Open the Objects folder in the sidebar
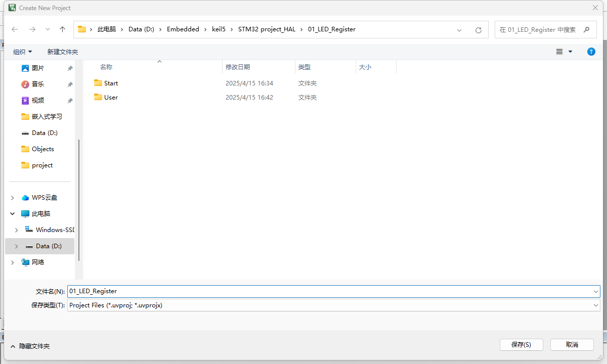This screenshot has height=364, width=607. point(38,149)
